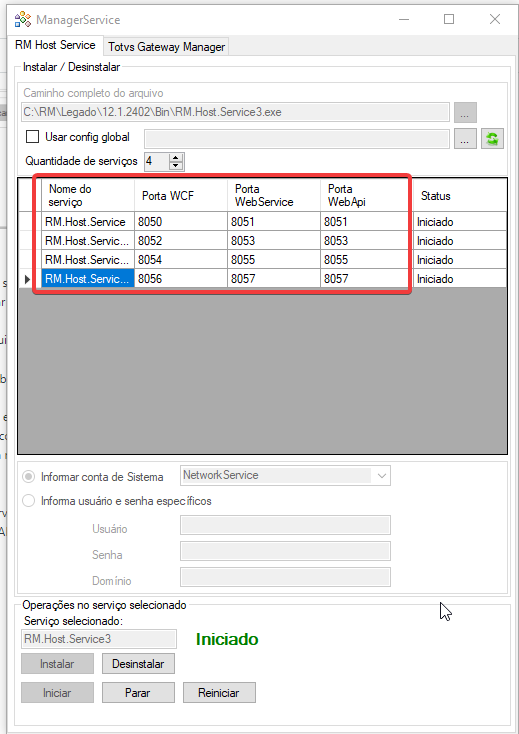Click the Desinstalar button
The image size is (519, 734).
(x=138, y=664)
